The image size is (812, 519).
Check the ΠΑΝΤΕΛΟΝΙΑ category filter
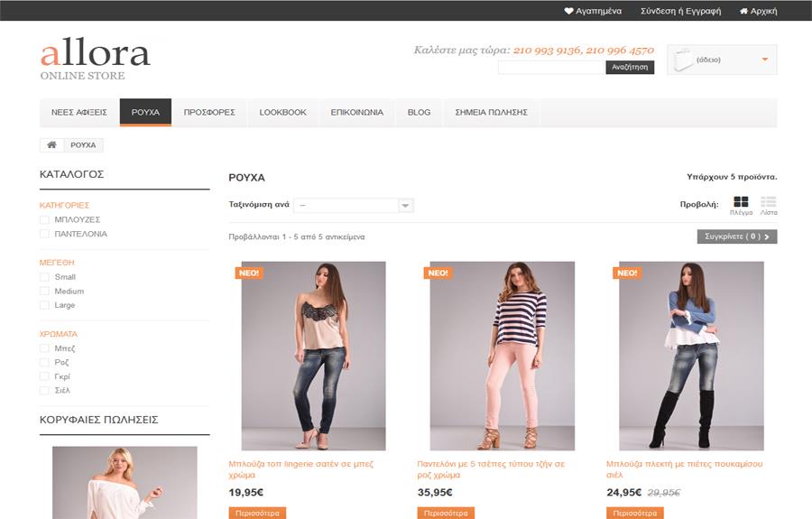44,234
